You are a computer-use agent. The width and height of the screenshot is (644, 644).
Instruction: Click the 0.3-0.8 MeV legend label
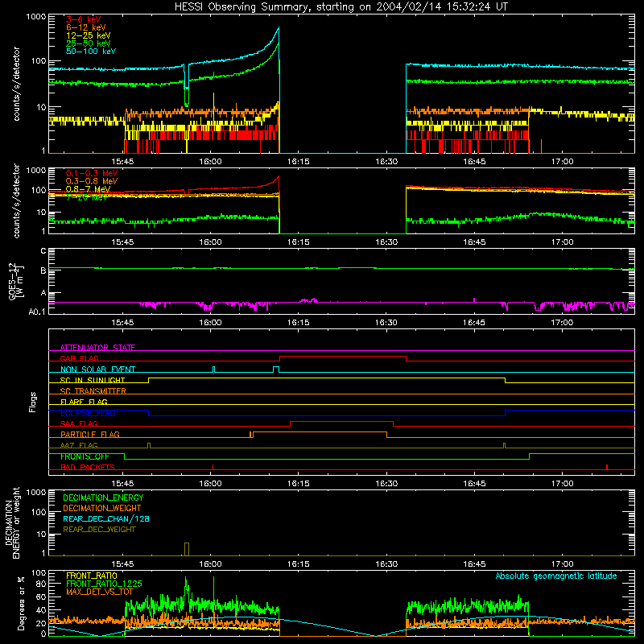click(92, 181)
